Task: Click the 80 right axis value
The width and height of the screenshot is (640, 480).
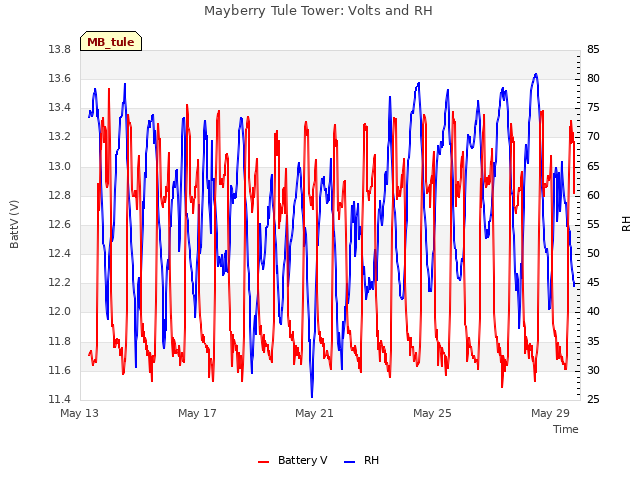Action: point(593,79)
